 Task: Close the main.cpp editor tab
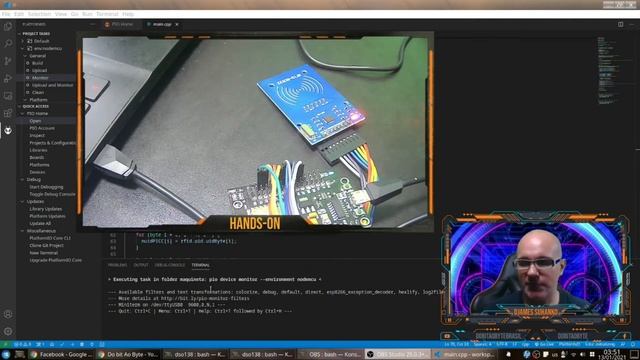coord(177,24)
